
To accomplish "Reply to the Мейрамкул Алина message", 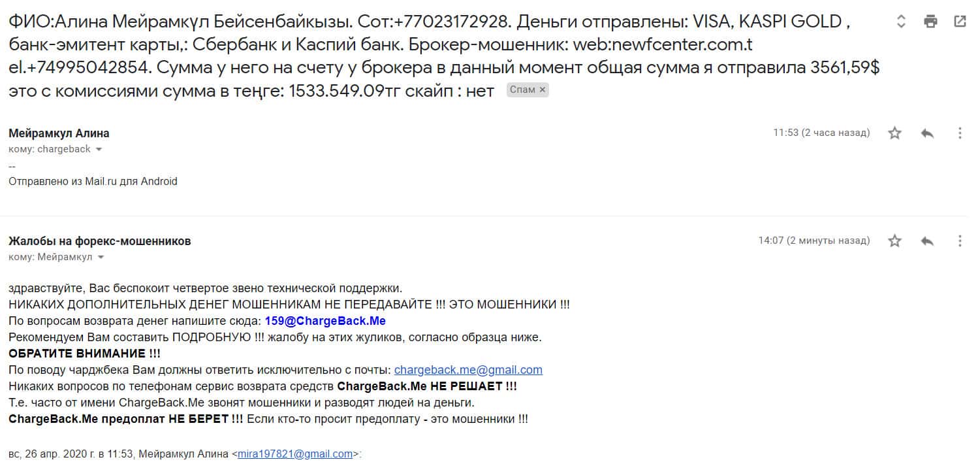I will click(927, 133).
